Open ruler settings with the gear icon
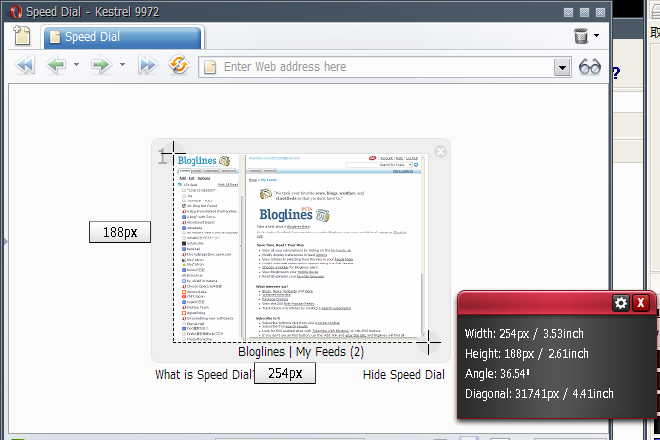Viewport: 660px width, 440px height. click(x=620, y=303)
